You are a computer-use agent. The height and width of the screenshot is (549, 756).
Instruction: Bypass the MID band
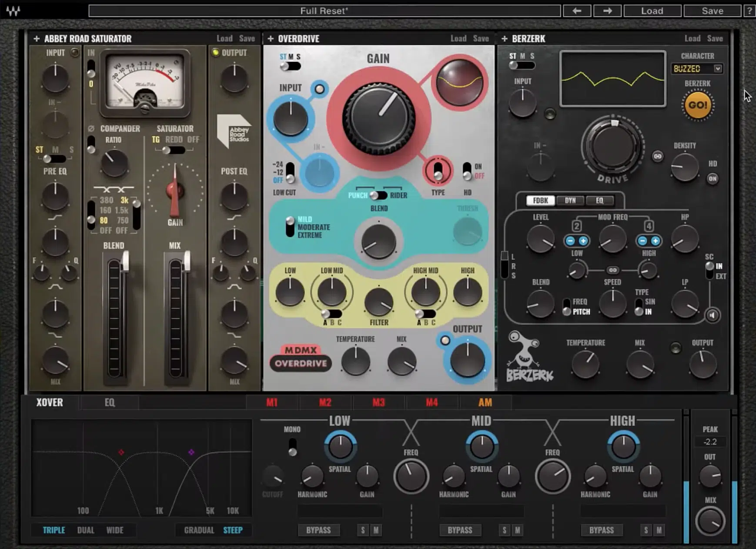pyautogui.click(x=460, y=530)
